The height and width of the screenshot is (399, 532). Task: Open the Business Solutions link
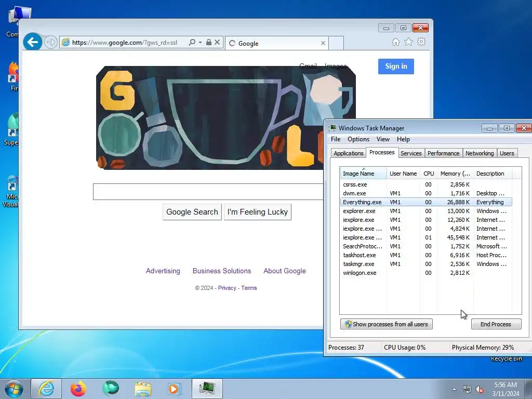222,271
